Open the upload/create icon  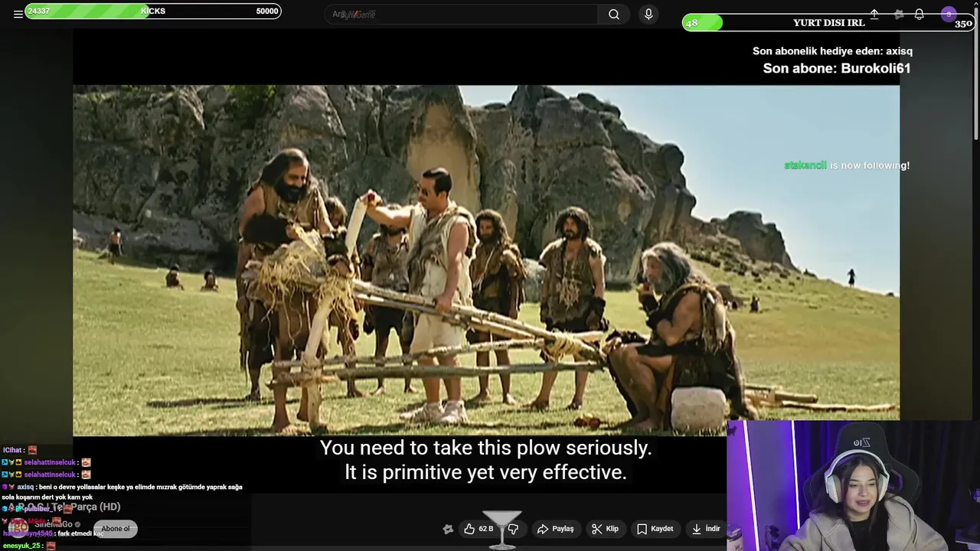click(x=874, y=14)
